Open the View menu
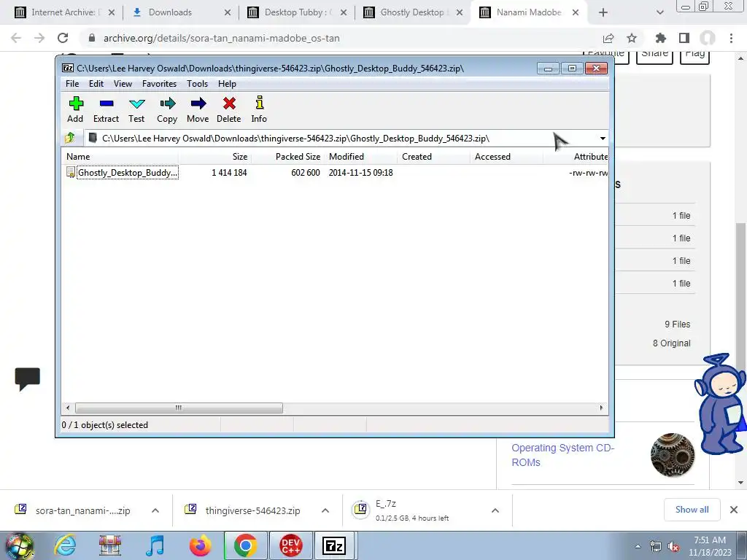This screenshot has width=747, height=560. click(x=123, y=84)
